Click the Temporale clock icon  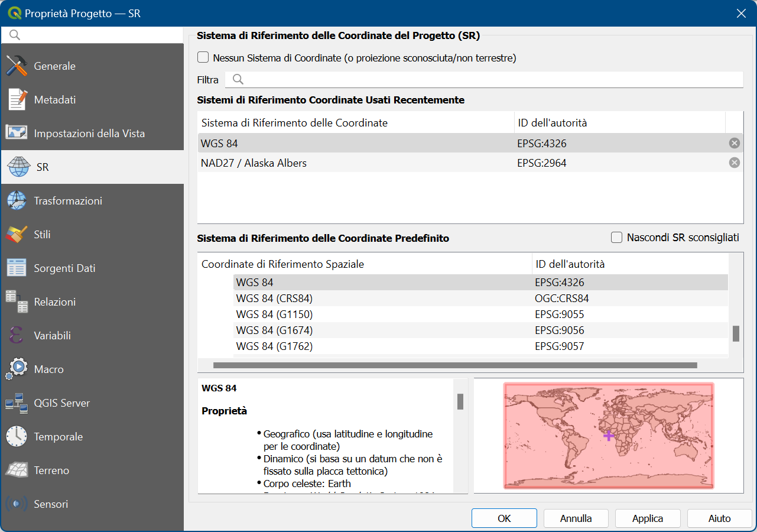[17, 437]
